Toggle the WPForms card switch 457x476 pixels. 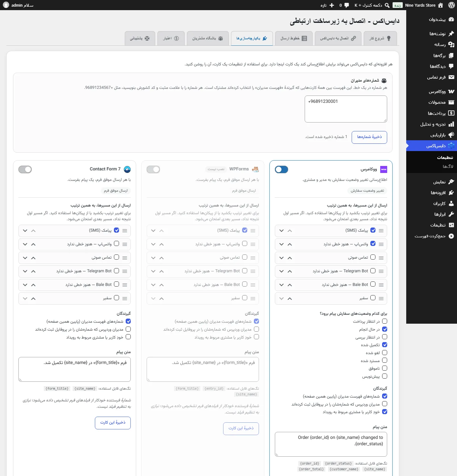(153, 169)
